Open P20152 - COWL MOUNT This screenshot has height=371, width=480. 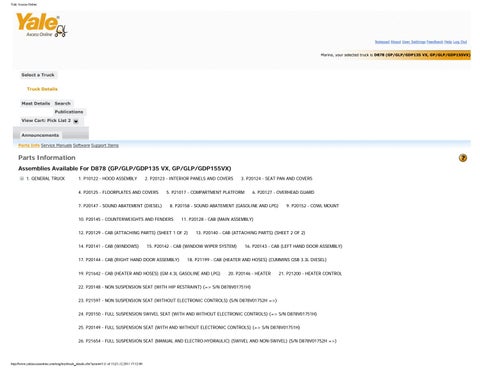pyautogui.click(x=313, y=206)
